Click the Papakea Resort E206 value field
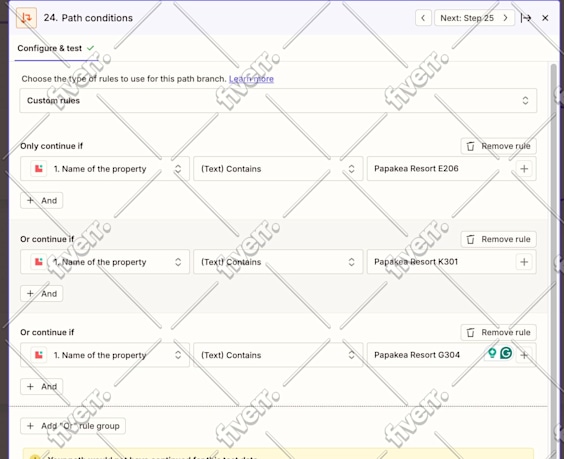 [x=441, y=169]
